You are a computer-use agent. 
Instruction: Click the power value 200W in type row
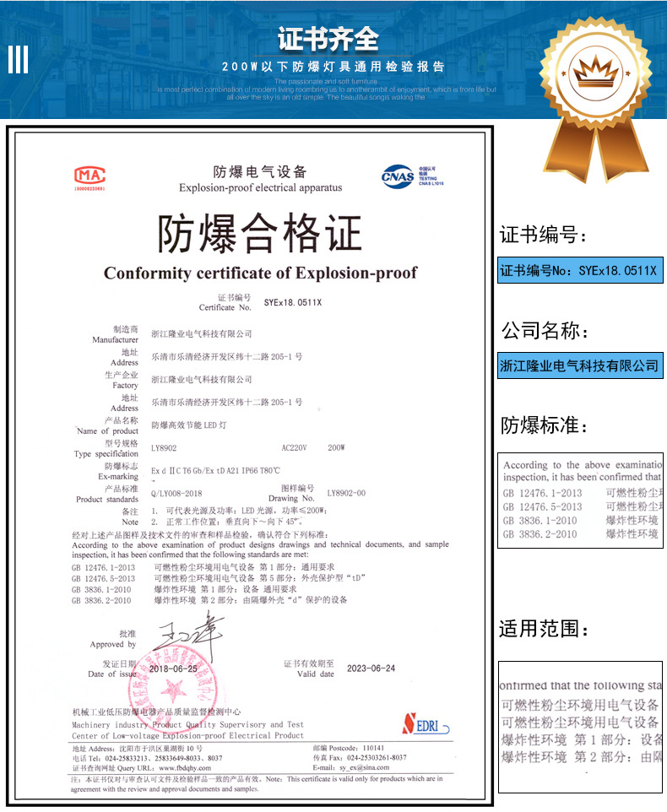[x=337, y=447]
